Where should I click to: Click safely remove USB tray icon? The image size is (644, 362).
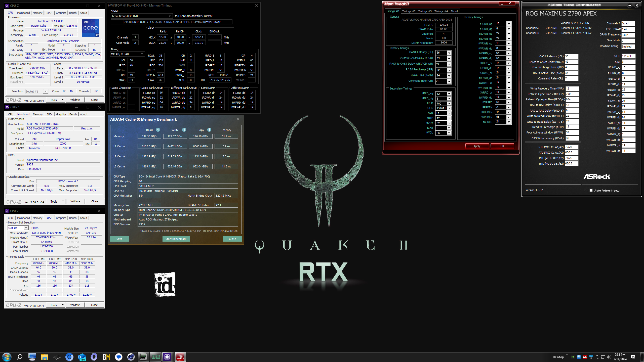tap(597, 357)
